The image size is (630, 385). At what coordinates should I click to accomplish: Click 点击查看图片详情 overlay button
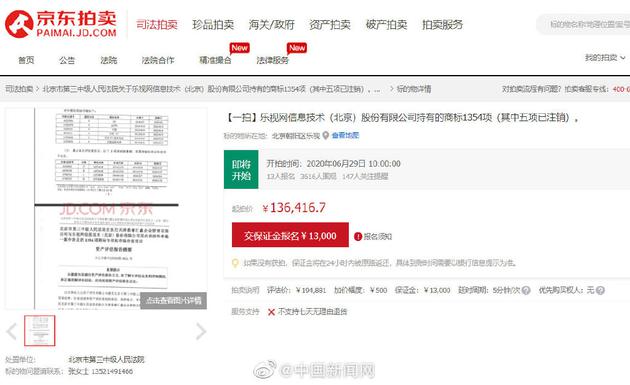[x=174, y=301]
